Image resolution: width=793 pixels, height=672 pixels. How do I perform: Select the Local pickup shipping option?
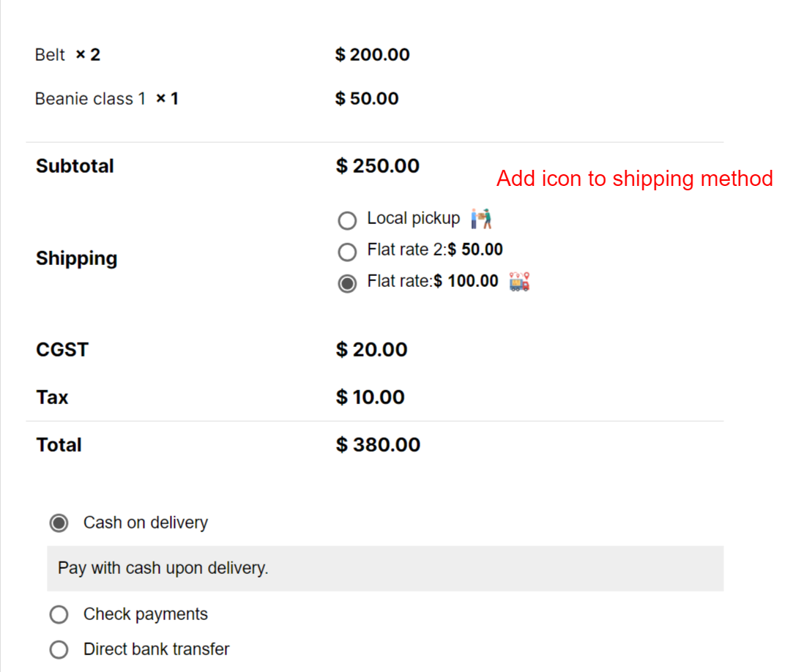[x=348, y=220]
